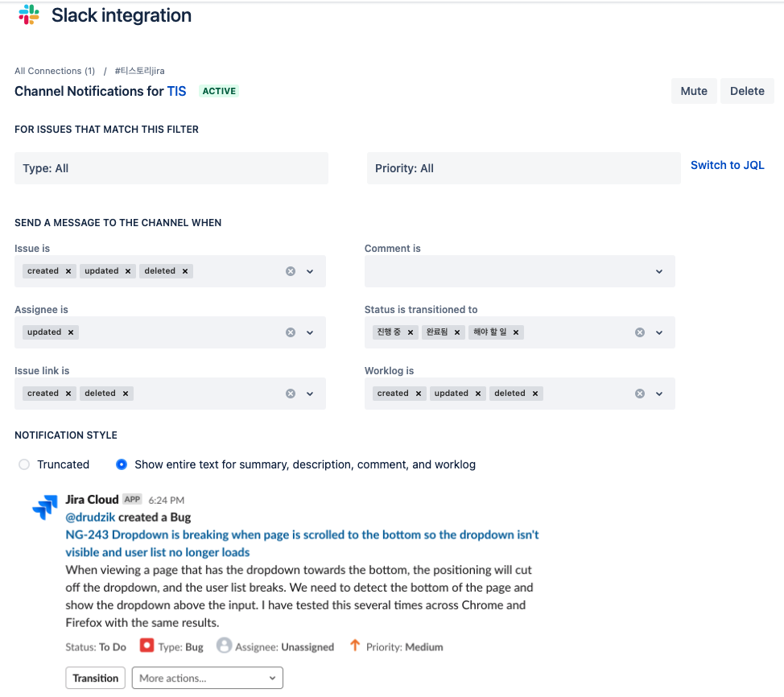Click the Unassigned assignee avatar icon
This screenshot has height=697, width=784.
[224, 645]
